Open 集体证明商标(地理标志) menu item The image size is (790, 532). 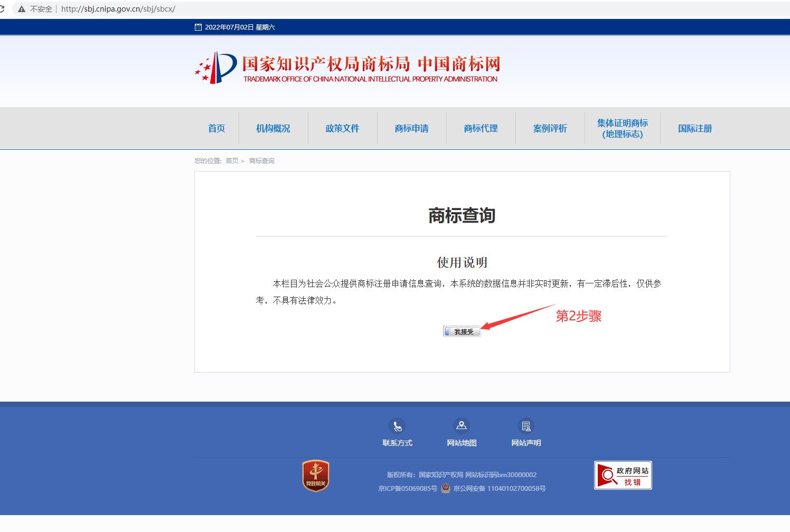pos(622,128)
